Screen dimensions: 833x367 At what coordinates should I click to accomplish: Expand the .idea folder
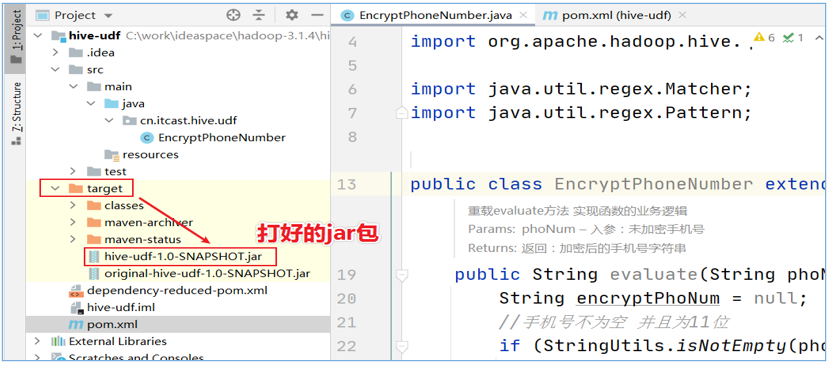55,53
